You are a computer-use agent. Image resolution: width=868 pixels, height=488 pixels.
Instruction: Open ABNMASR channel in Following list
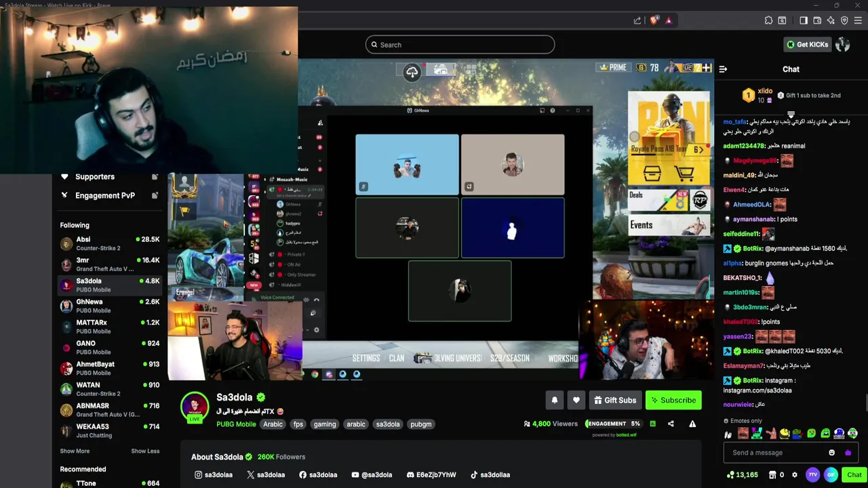pos(109,410)
